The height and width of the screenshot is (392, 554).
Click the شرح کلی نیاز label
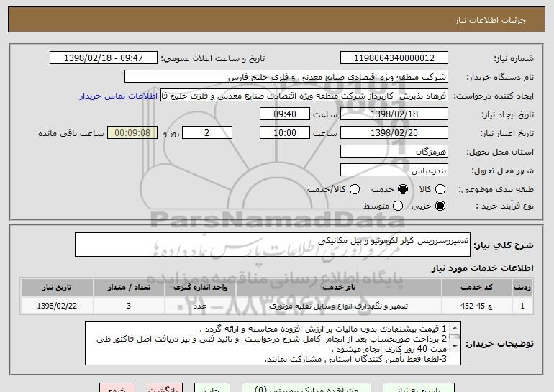coord(504,245)
